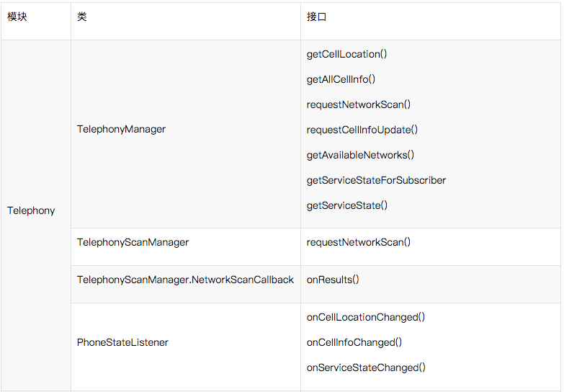Click onCellInfoChanged() entry
This screenshot has height=392, width=564.
pos(354,342)
